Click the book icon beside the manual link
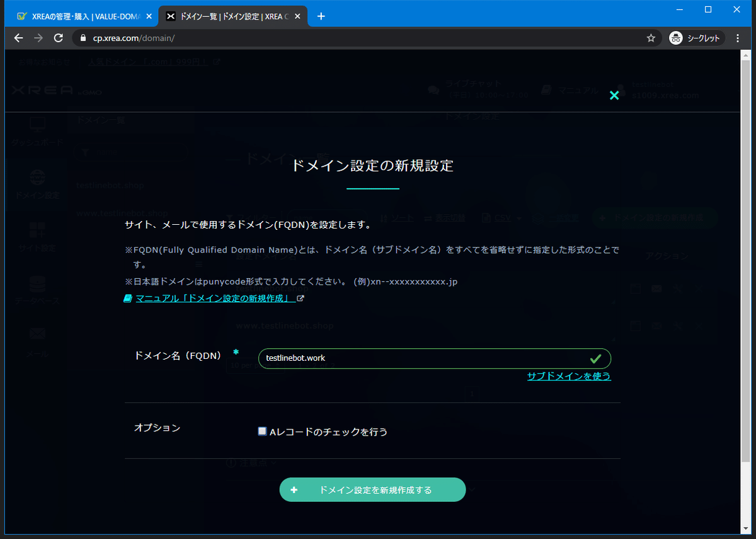 (x=128, y=297)
